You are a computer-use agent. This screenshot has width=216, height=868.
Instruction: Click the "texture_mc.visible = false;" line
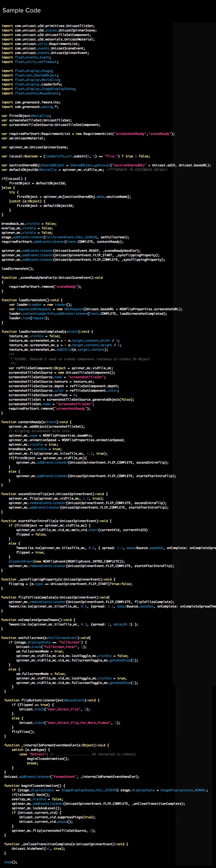35,336
